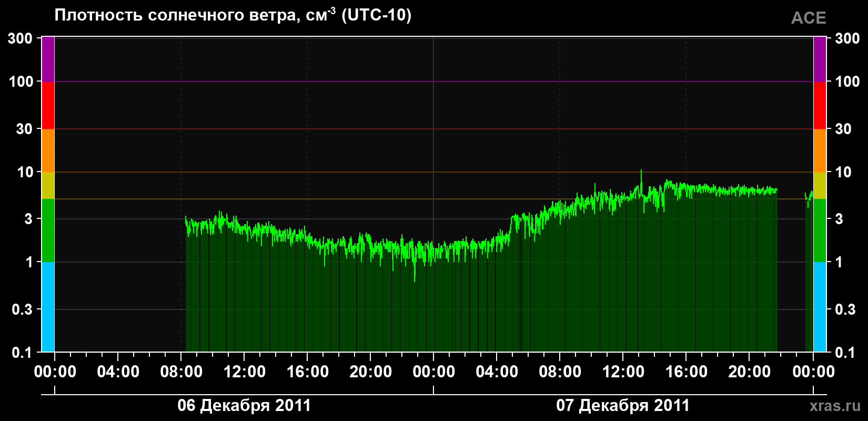Click the 16:00 time label for 06 Декабря
Screen dimensions: 868x421
307,372
